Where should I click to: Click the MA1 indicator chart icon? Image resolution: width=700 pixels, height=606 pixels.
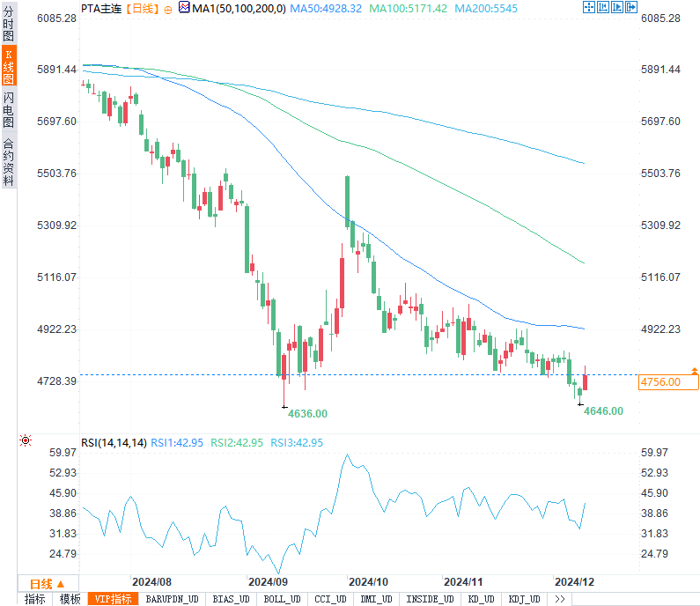click(x=183, y=8)
